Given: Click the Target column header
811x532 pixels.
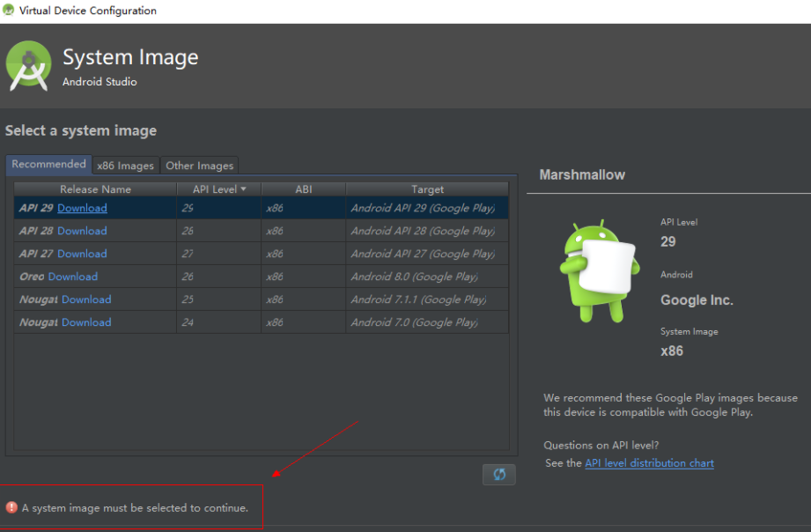Looking at the screenshot, I should [427, 189].
